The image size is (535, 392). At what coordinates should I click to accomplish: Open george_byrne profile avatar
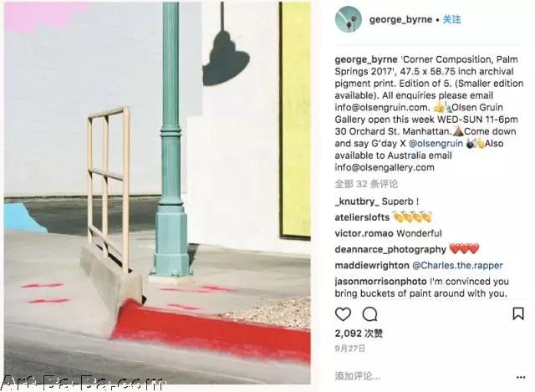tap(348, 19)
